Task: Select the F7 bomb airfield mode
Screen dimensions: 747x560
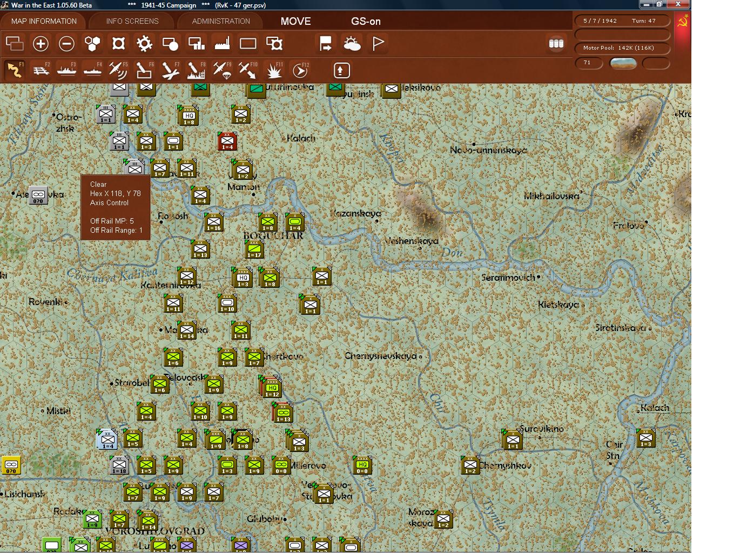Action: (170, 70)
